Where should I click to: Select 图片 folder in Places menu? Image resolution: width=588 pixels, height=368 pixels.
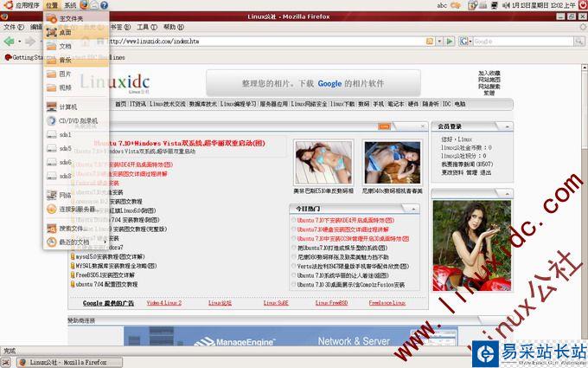point(76,74)
